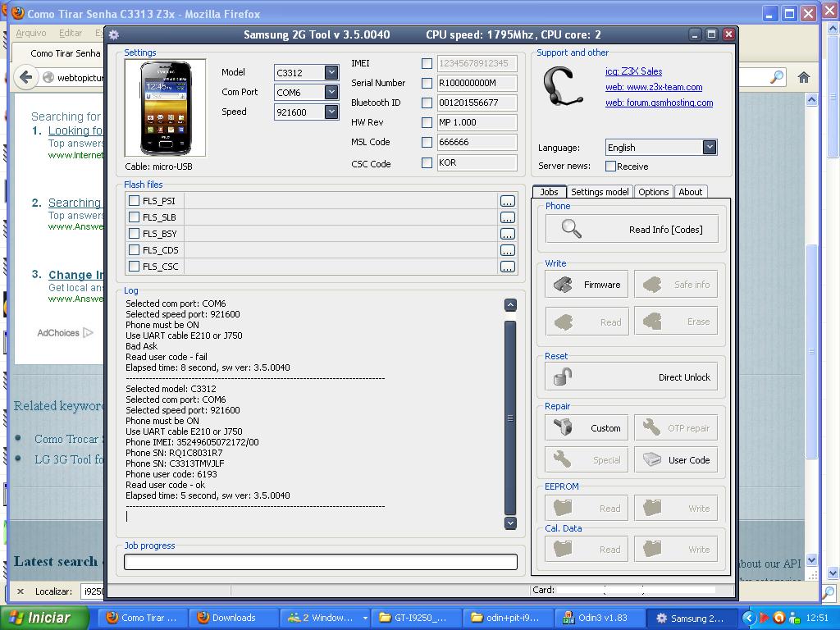Switch to the About tab

[x=690, y=192]
